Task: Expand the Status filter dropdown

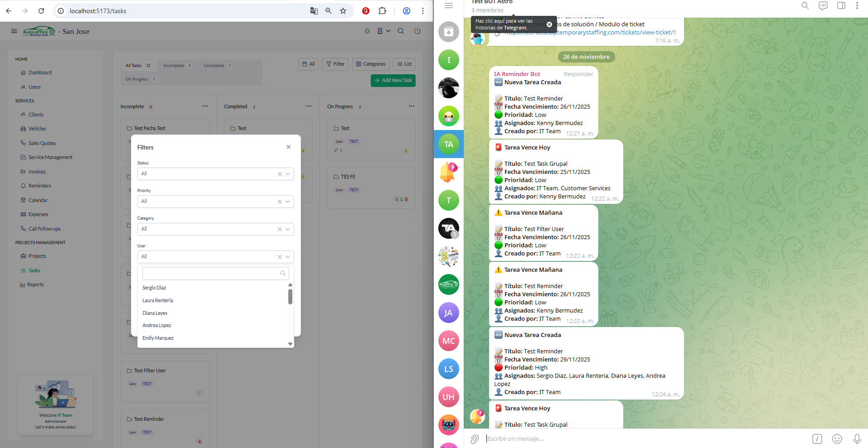Action: click(x=288, y=174)
